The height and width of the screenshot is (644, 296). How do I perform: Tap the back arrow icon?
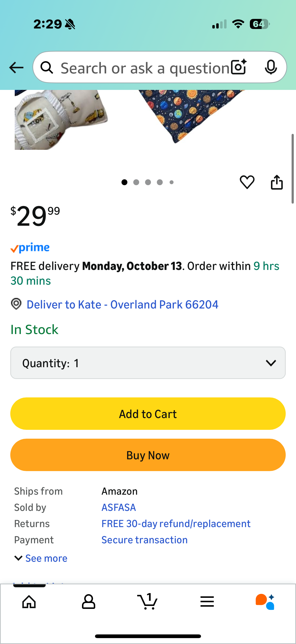pyautogui.click(x=16, y=68)
